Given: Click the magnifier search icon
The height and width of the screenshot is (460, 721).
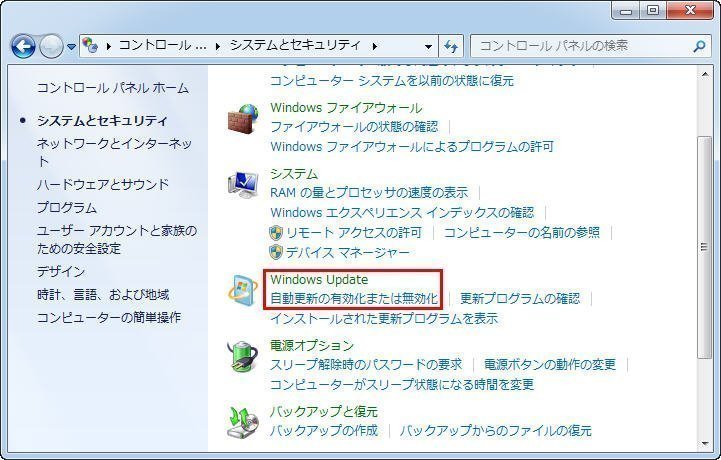Looking at the screenshot, I should click(x=699, y=46).
